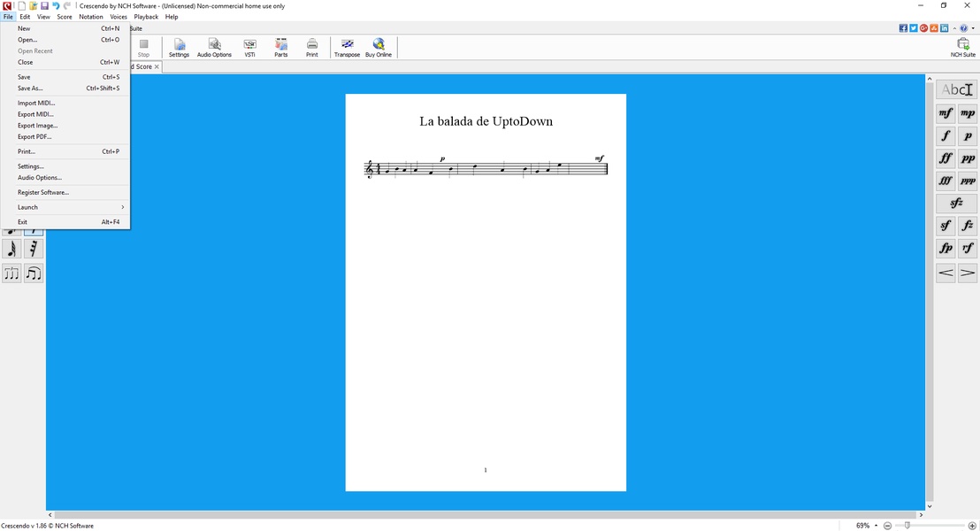Click the quick-access Save disk icon
The image size is (980, 531).
(x=44, y=5)
